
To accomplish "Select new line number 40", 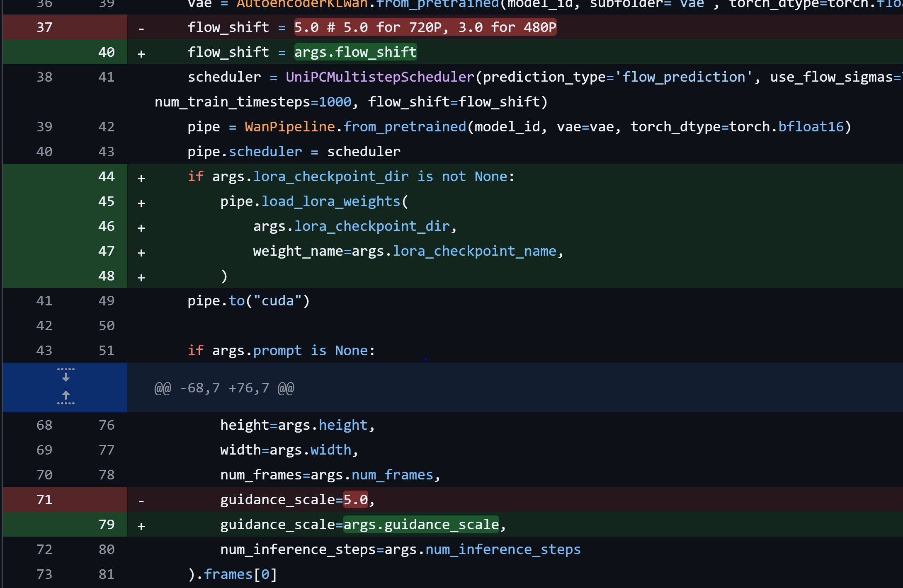I will tap(107, 52).
